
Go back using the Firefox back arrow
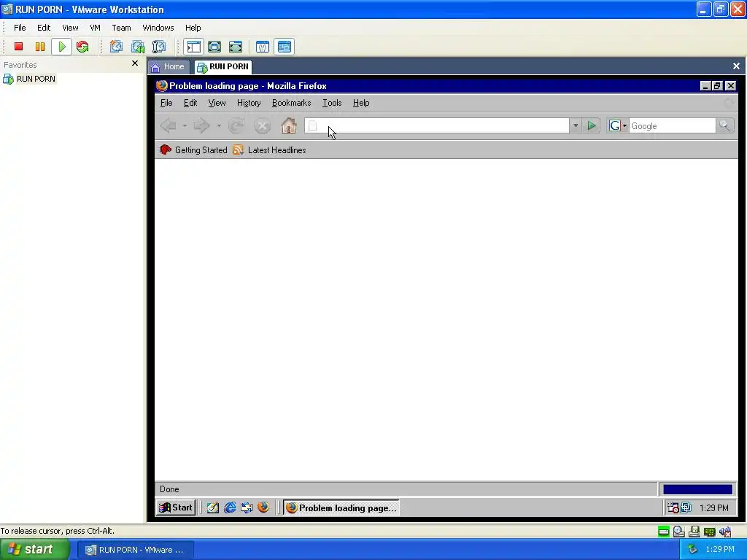[169, 125]
